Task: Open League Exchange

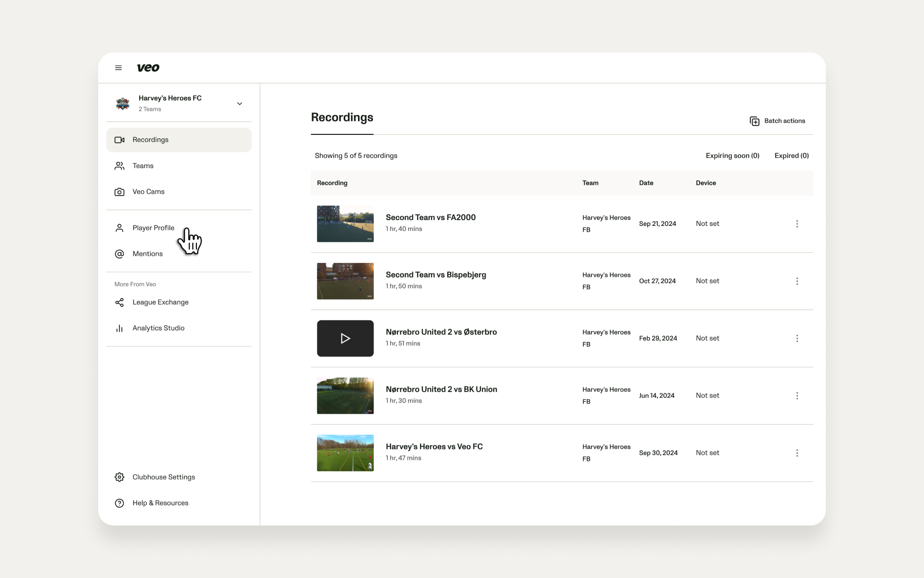Action: tap(151, 302)
